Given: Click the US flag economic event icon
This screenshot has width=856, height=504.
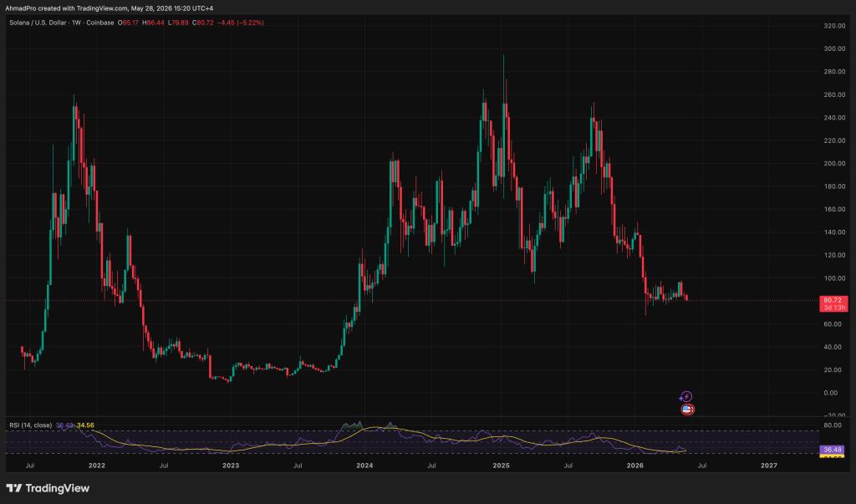Looking at the screenshot, I should [x=688, y=409].
